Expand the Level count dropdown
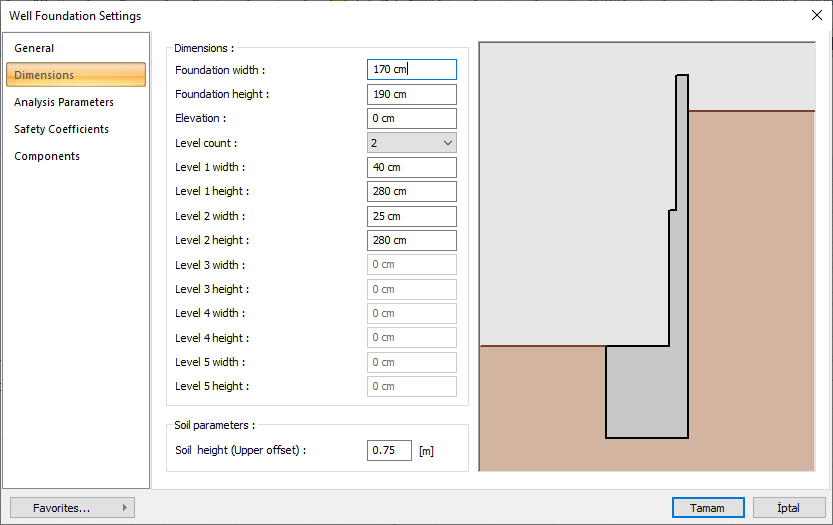This screenshot has height=525, width=833. (411, 143)
